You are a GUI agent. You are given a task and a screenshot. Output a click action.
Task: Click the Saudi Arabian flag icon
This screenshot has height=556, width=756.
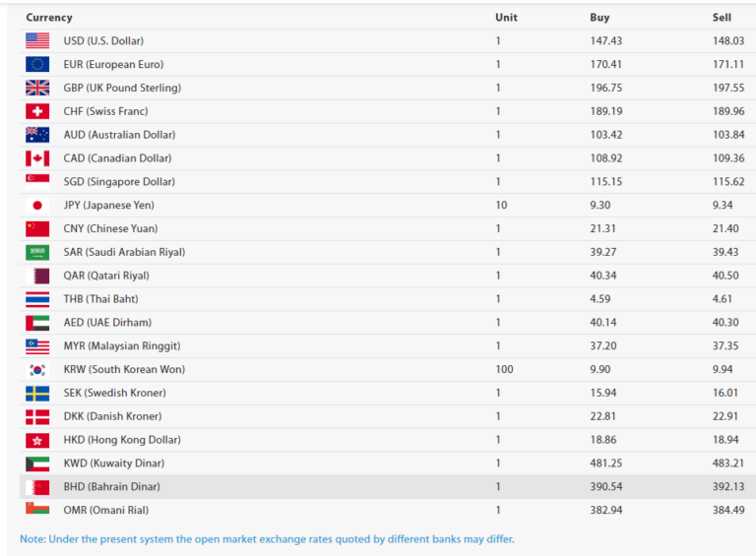[37, 252]
